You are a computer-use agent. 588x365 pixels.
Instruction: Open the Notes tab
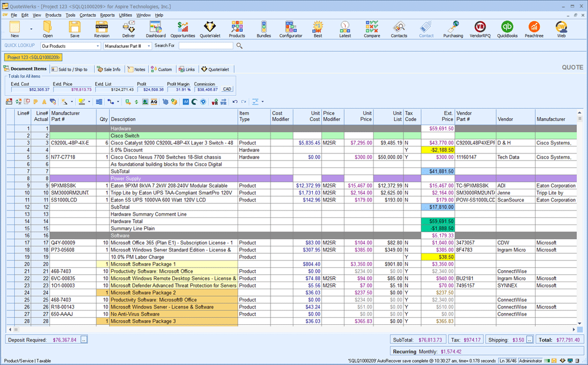(x=137, y=69)
